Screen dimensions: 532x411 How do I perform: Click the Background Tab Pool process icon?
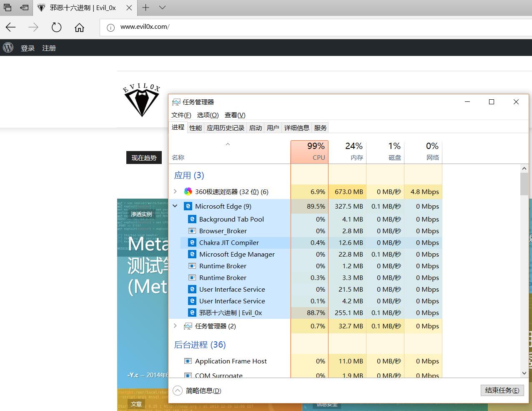point(192,219)
